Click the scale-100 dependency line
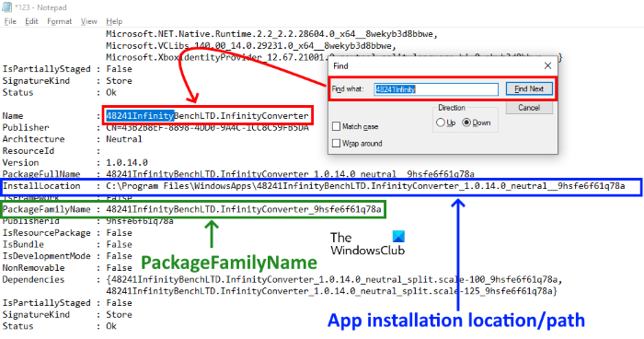644x339 pixels. point(334,280)
